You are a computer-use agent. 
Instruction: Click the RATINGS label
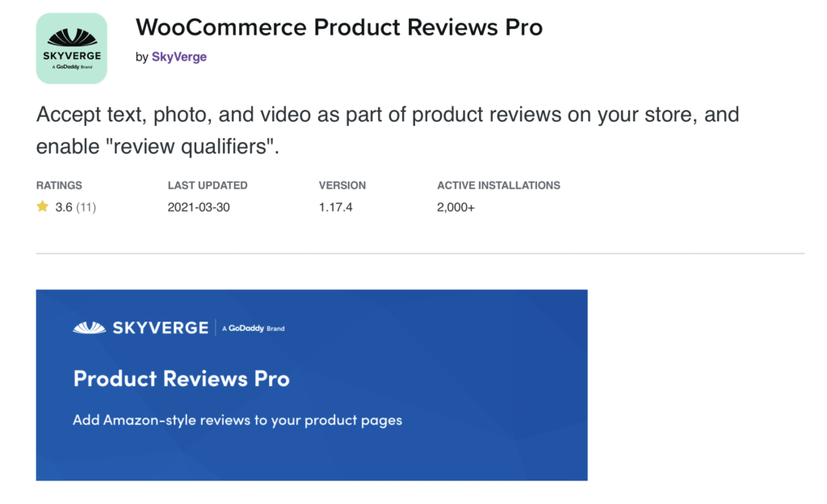point(59,186)
